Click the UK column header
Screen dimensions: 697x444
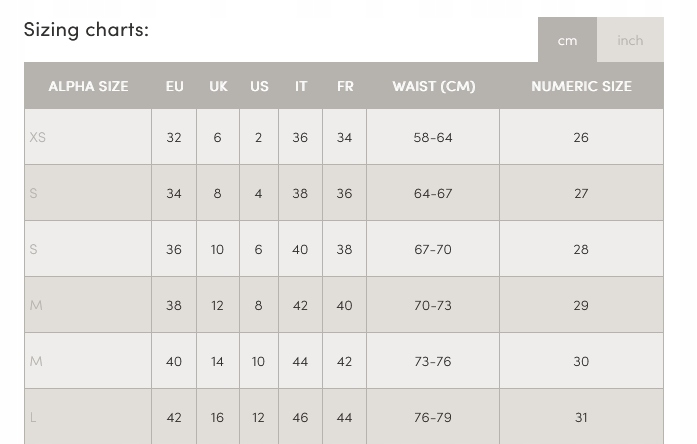[218, 86]
